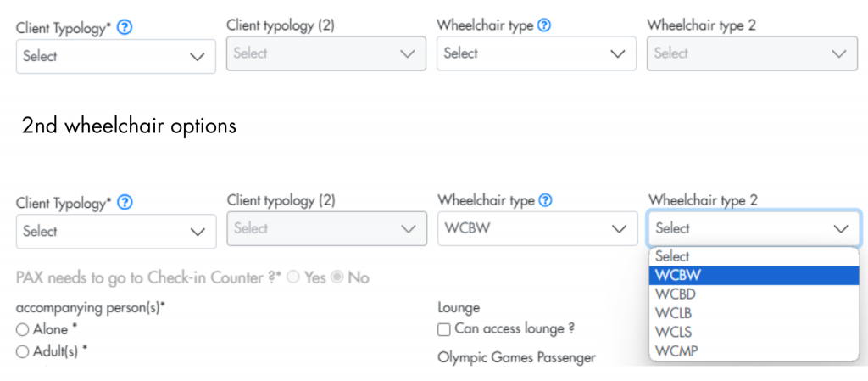868x381 pixels.
Task: Select WCMP option in the list
Action: [x=754, y=350]
